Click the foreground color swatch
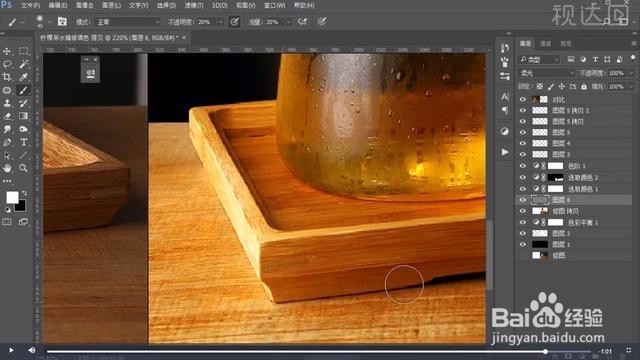640x360 pixels. pos(12,198)
